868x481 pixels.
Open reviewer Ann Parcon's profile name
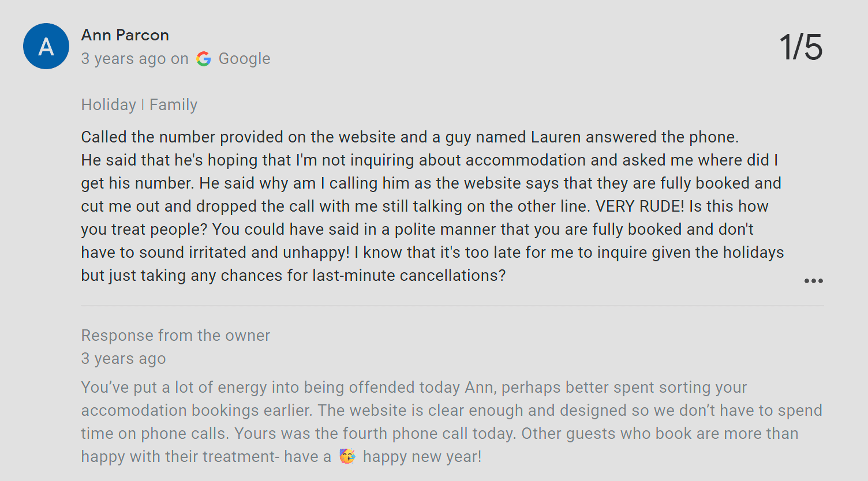[x=125, y=35]
